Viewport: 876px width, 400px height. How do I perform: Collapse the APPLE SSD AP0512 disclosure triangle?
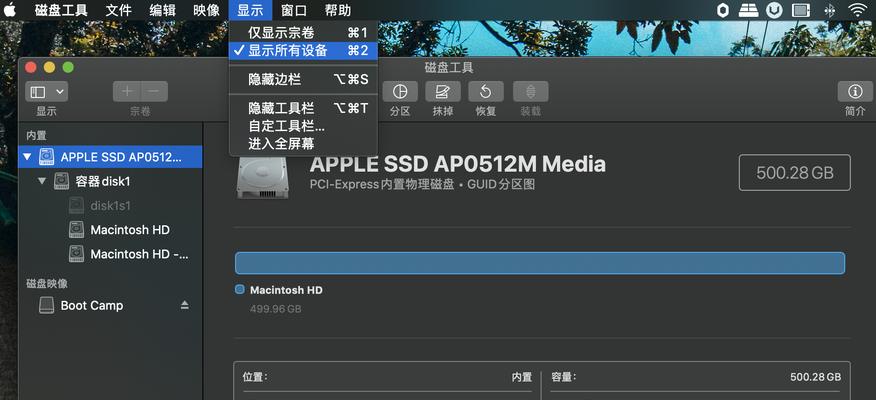pos(27,157)
